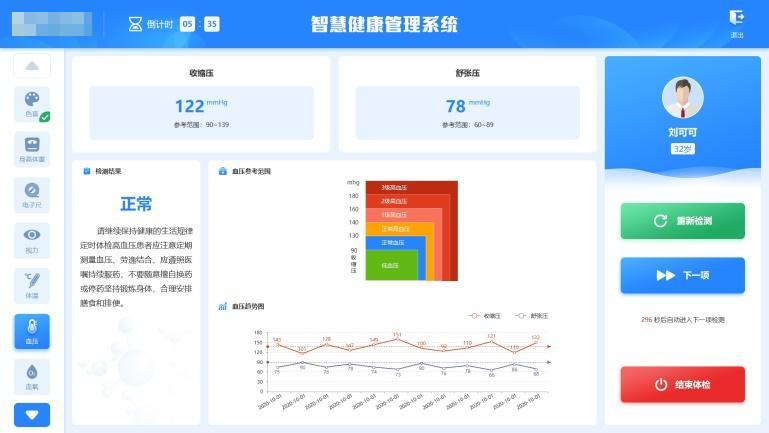
Task: Select the 身高体重 height-weight module
Action: [x=31, y=149]
